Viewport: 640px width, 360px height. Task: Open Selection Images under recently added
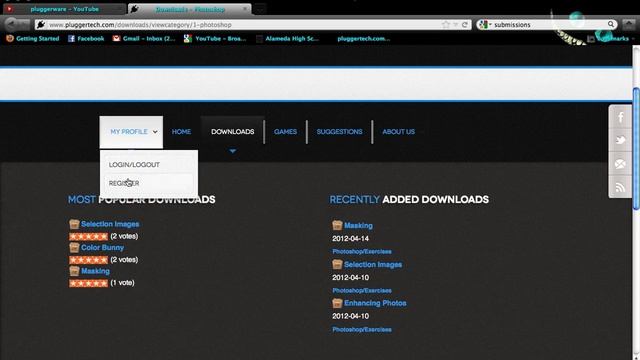373,264
